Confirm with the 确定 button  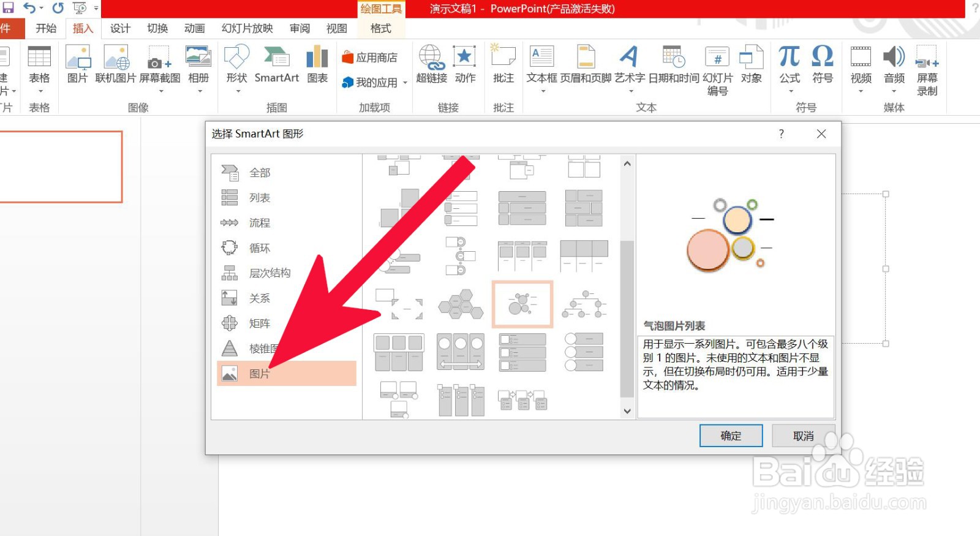tap(731, 436)
